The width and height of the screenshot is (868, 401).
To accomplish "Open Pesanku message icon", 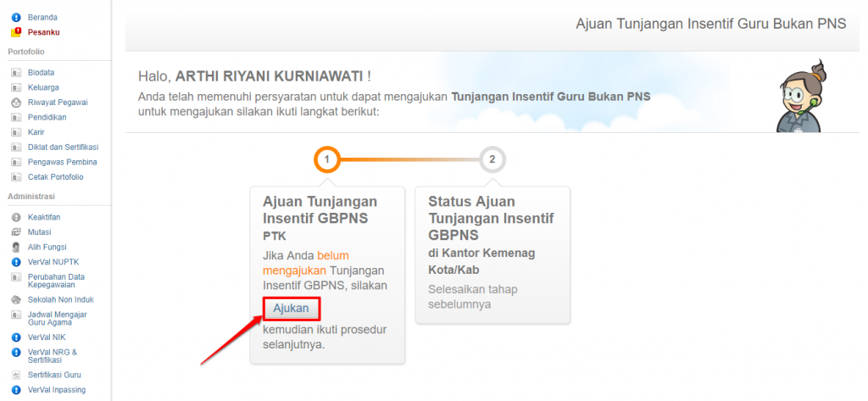I will point(15,32).
